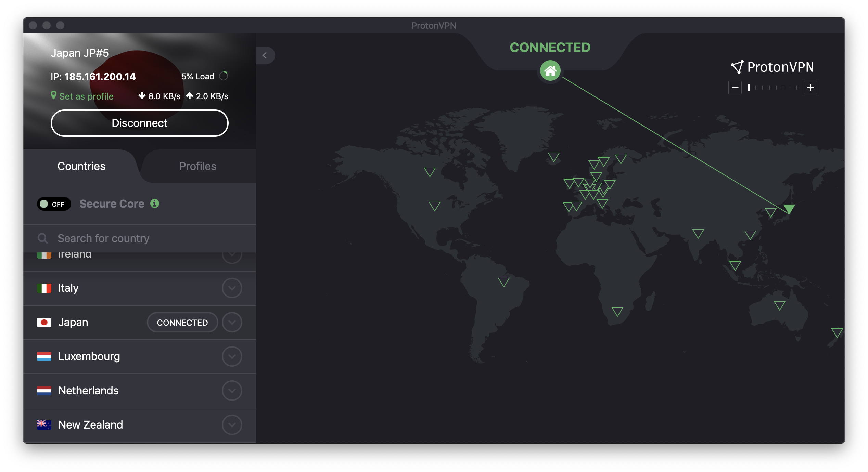Expand the Netherlands country server list

232,390
